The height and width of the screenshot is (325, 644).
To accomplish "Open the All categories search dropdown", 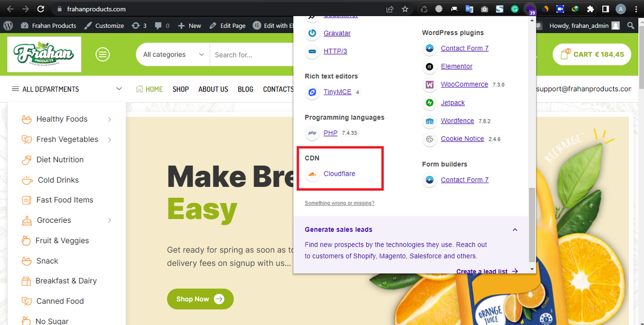I will 173,54.
